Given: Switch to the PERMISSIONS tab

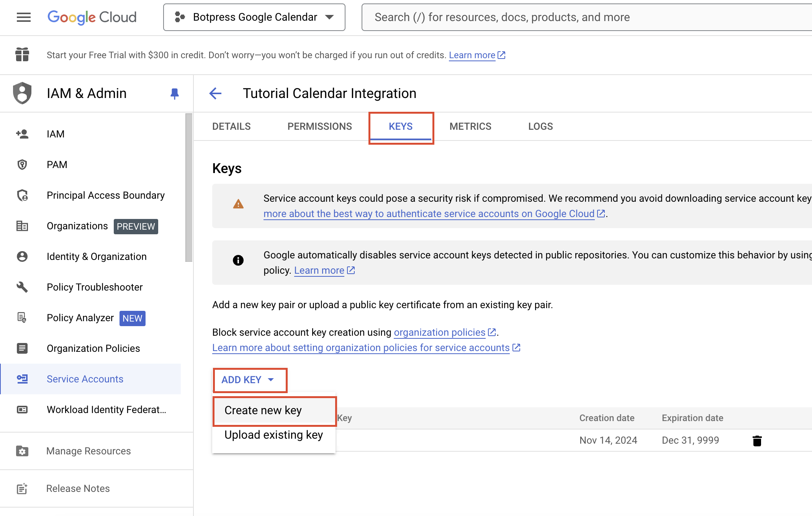Looking at the screenshot, I should 319,127.
